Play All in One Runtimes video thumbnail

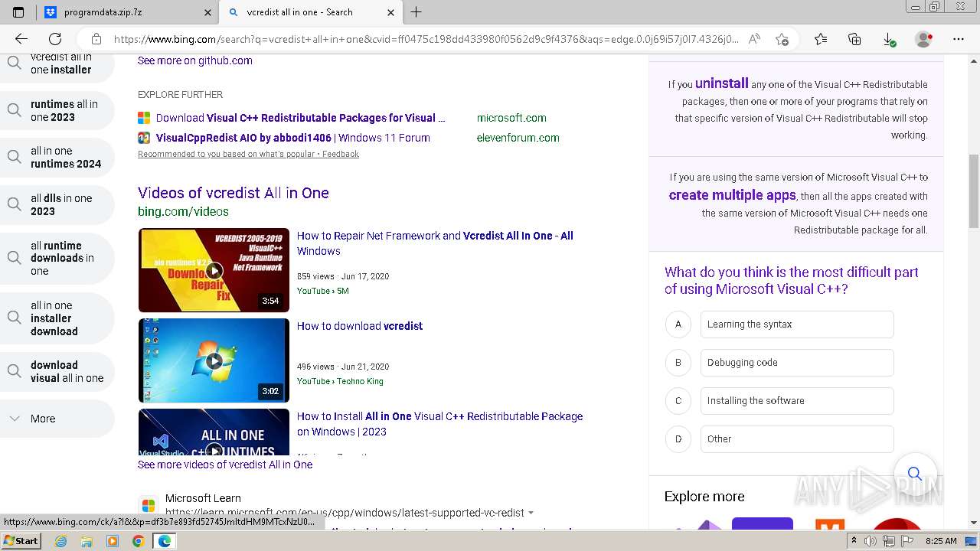(214, 432)
